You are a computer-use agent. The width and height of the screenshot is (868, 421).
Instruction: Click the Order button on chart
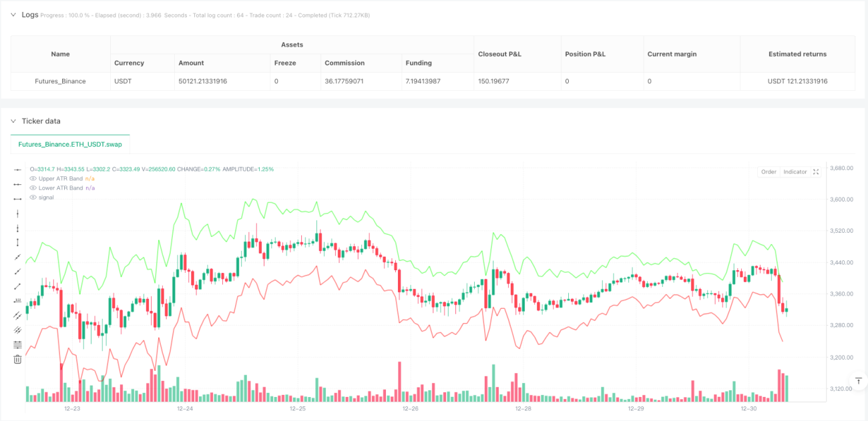tap(769, 172)
